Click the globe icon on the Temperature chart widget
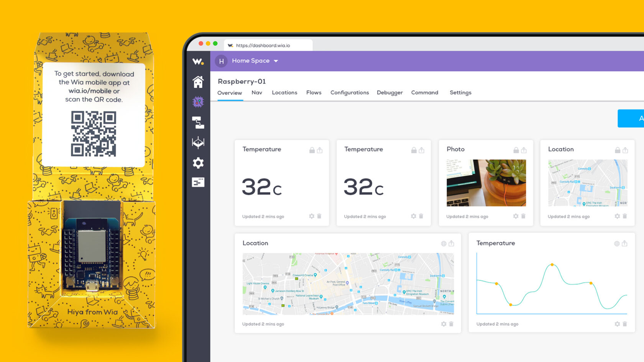Screen dimensions: 644x362 pos(617,244)
